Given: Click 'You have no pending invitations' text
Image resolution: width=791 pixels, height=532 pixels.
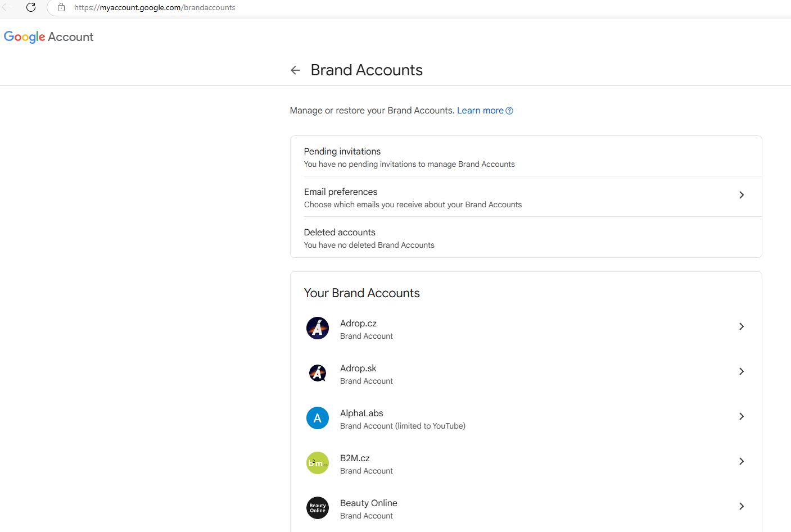Looking at the screenshot, I should click(x=409, y=164).
